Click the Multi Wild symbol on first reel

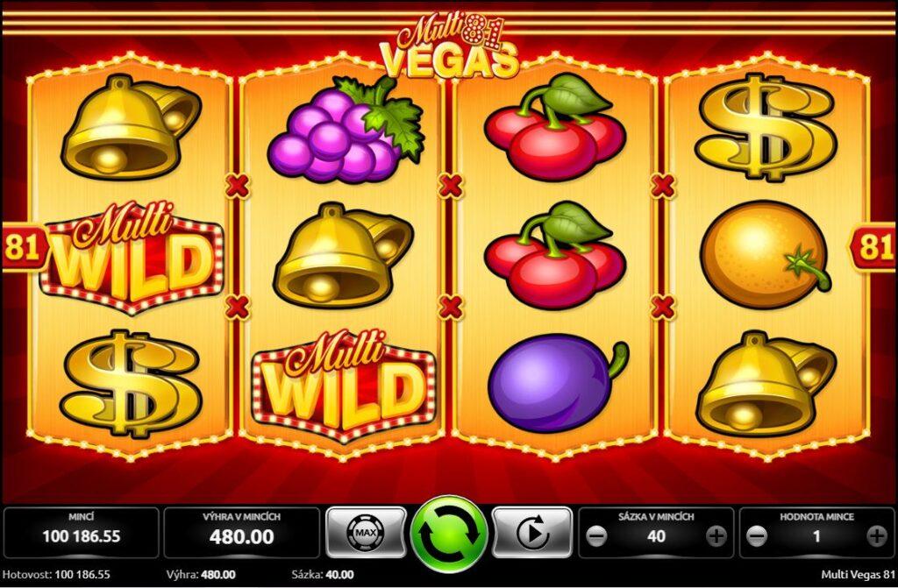(x=132, y=257)
